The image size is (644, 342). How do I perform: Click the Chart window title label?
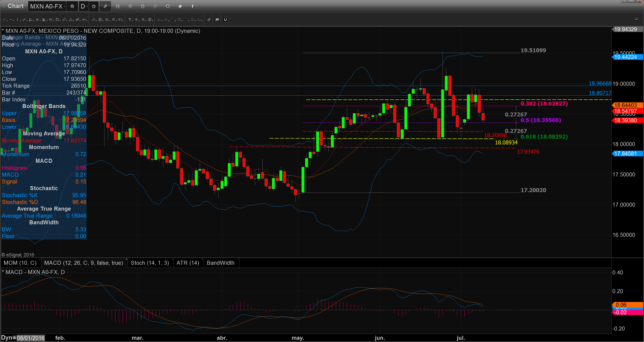[x=15, y=6]
